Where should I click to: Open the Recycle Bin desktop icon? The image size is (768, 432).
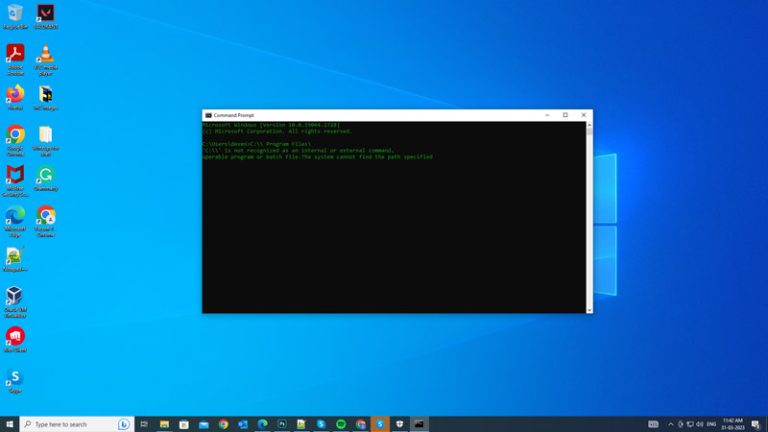(x=15, y=14)
